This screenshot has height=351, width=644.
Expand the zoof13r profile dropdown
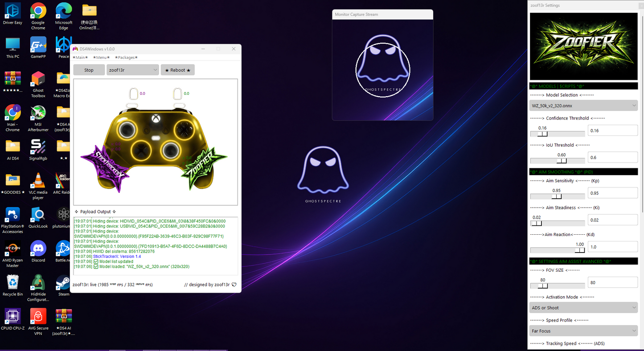[132, 70]
